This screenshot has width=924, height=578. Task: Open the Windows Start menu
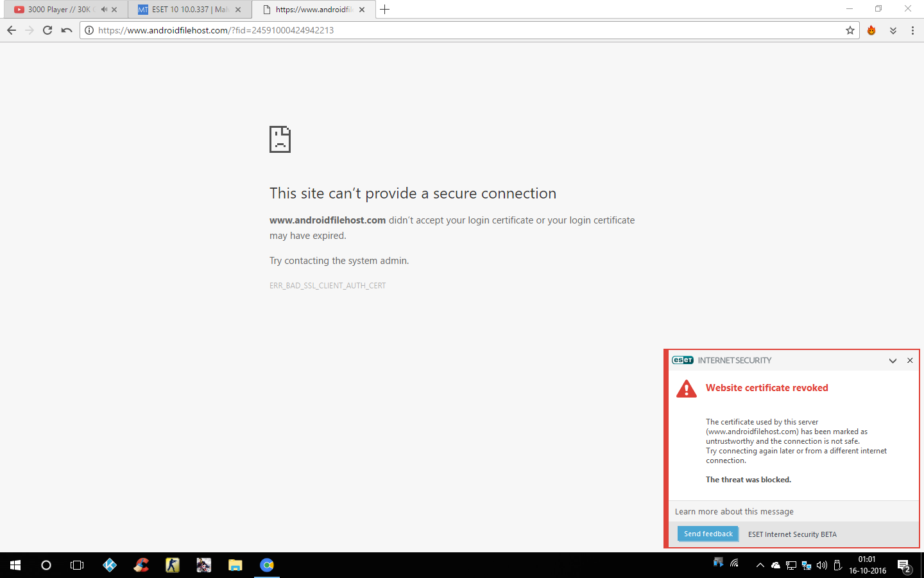pyautogui.click(x=15, y=565)
